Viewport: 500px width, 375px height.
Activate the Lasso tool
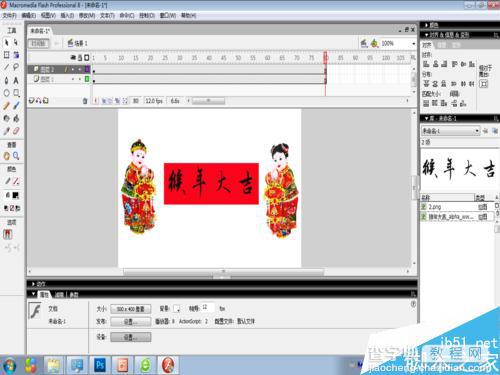16,67
